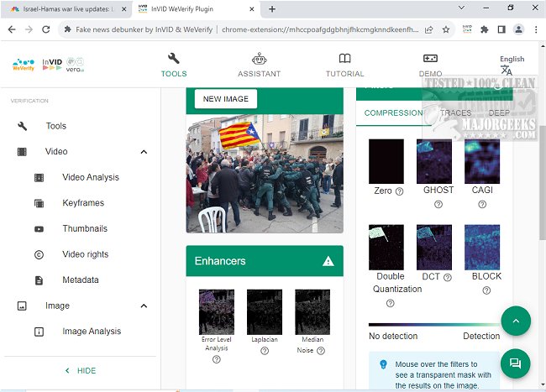Open Metadata from the sidebar
Screen dimensions: 546x392
coord(81,280)
